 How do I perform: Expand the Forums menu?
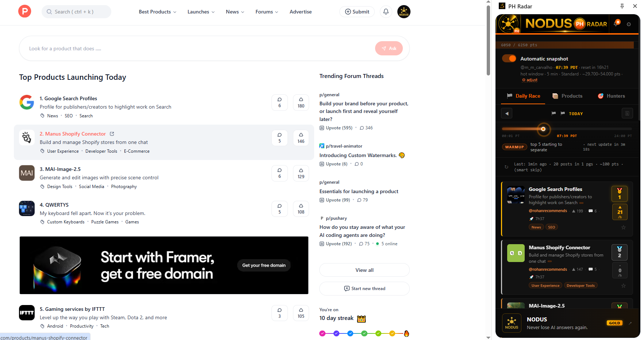tap(267, 12)
